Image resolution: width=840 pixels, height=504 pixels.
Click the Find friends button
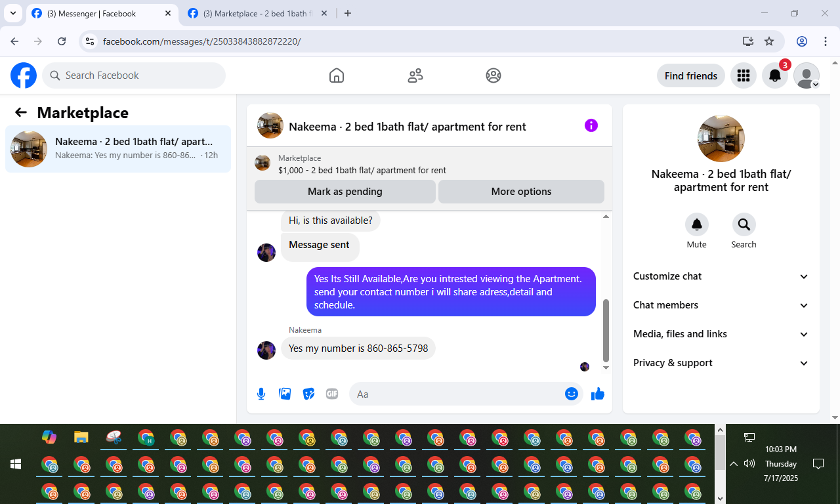tap(691, 76)
